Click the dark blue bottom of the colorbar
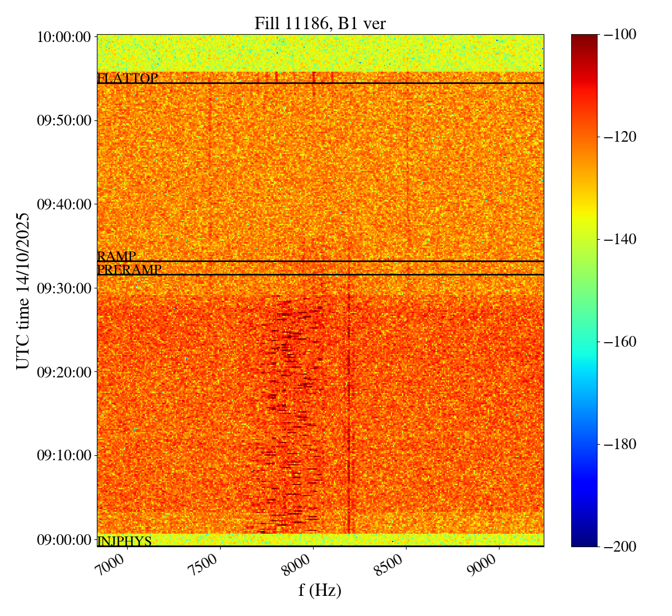The width and height of the screenshot is (672, 616). point(584,542)
